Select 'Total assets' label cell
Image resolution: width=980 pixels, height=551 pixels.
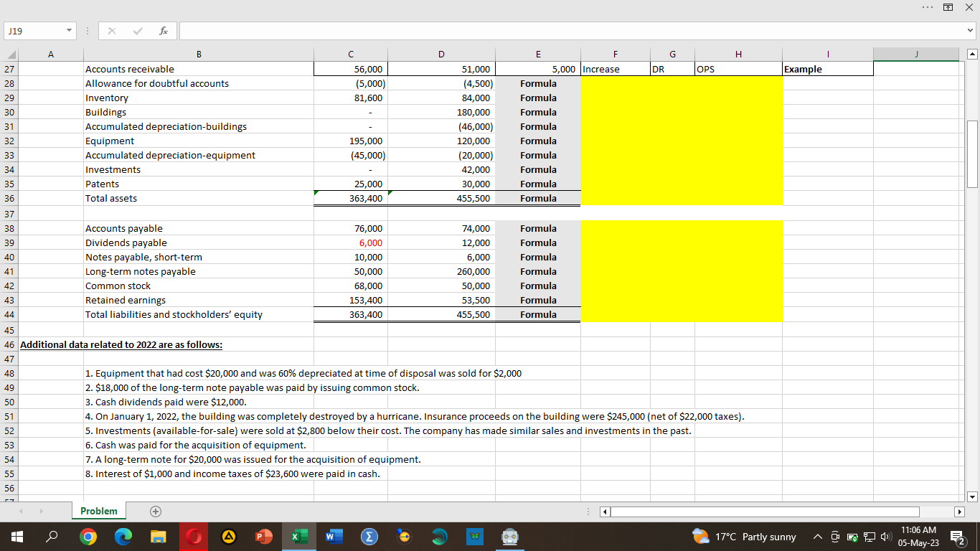pos(199,198)
